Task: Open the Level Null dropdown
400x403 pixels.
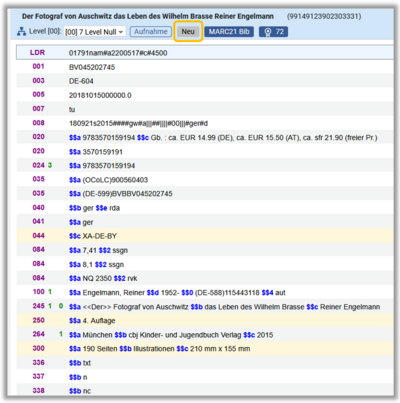Action: pos(94,32)
